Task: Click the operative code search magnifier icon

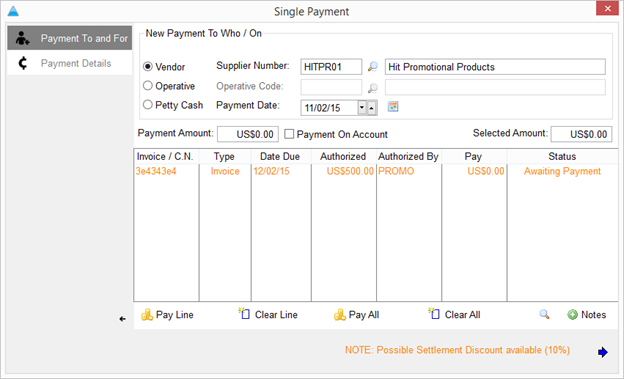Action: tap(372, 88)
